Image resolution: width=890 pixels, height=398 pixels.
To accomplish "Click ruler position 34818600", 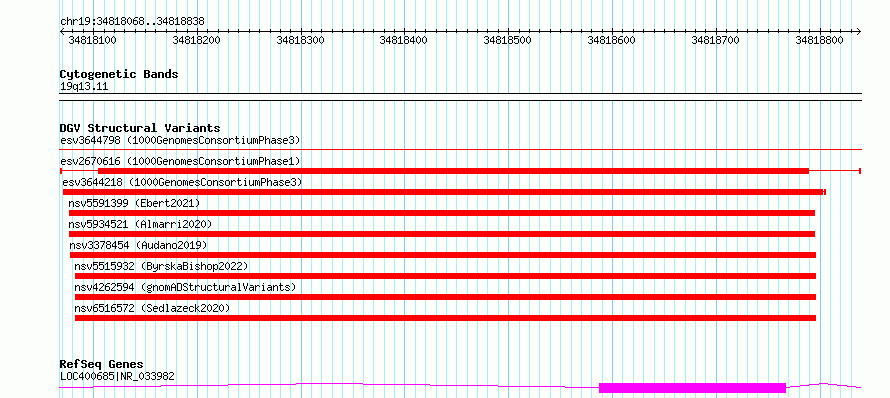I will coord(612,40).
